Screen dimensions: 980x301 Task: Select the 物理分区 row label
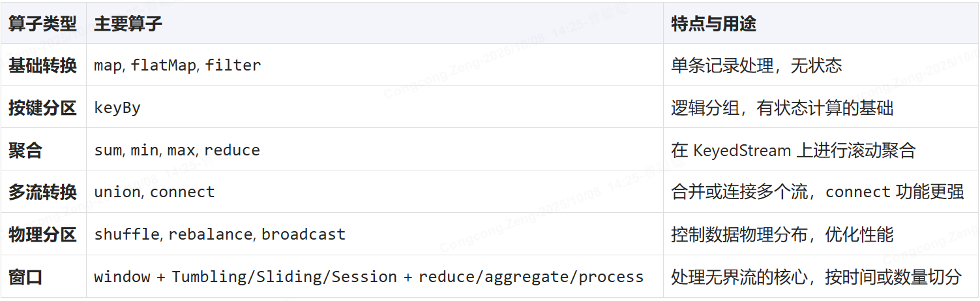[x=42, y=234]
